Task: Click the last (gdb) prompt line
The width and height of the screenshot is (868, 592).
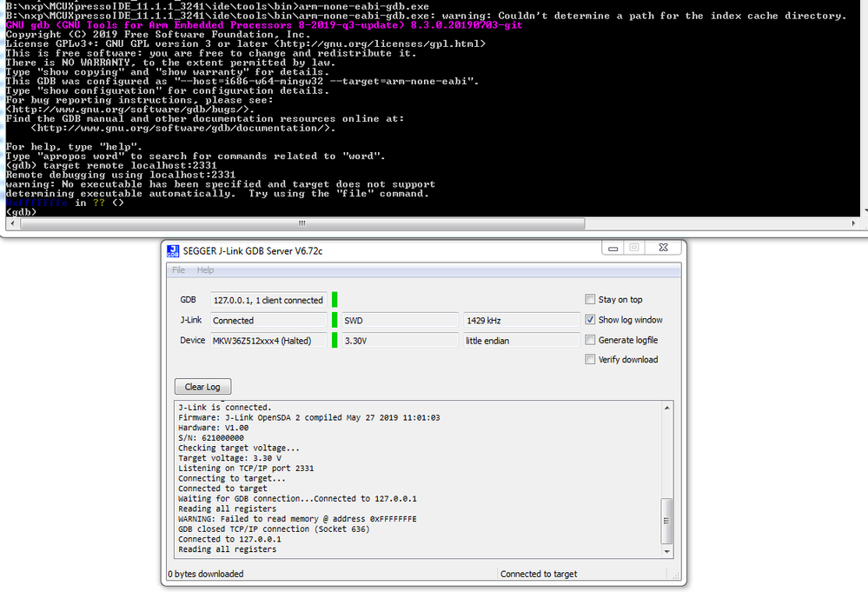Action: (x=21, y=212)
